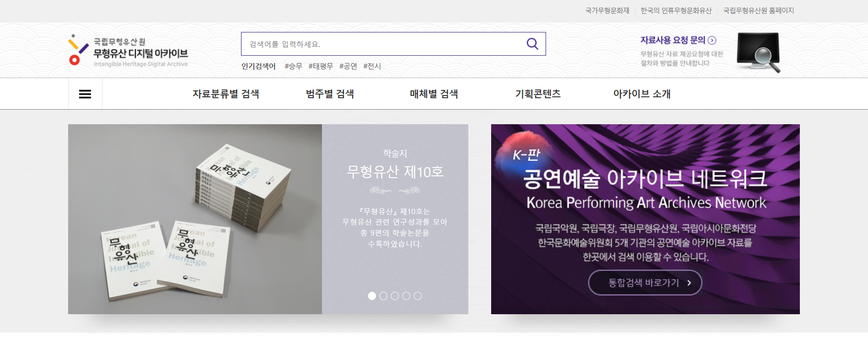Click the 무형유산 제10호 book cover image

(x=195, y=219)
